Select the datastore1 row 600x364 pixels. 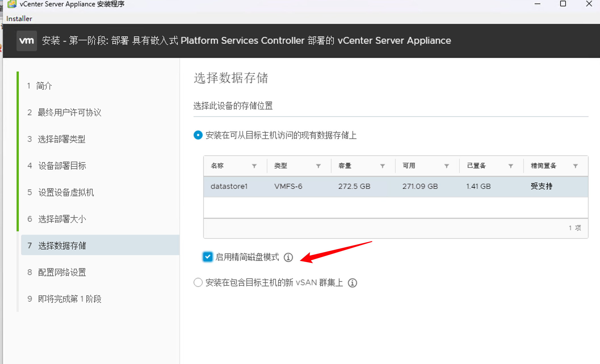click(x=396, y=187)
